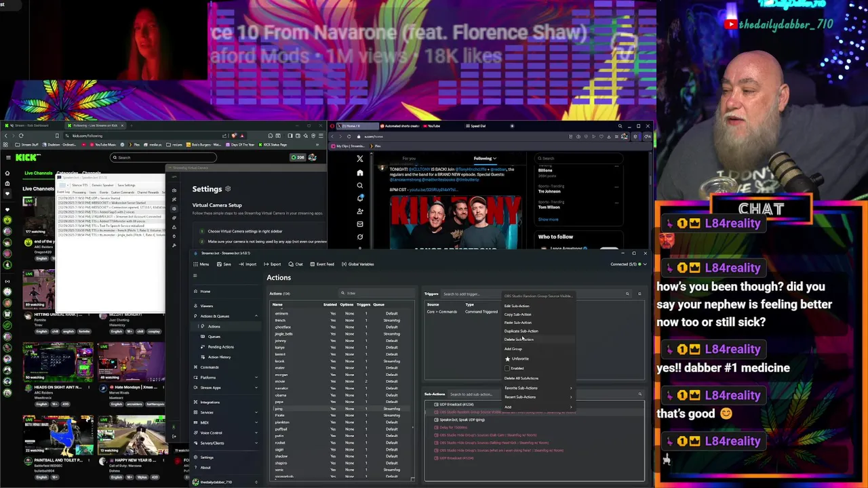The width and height of the screenshot is (868, 488).
Task: Expand the MIDI sidebar section
Action: click(226, 422)
